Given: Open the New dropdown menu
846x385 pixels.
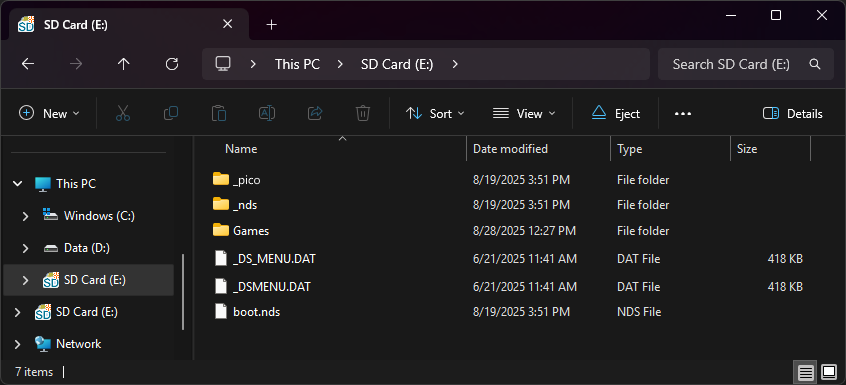Looking at the screenshot, I should (49, 114).
